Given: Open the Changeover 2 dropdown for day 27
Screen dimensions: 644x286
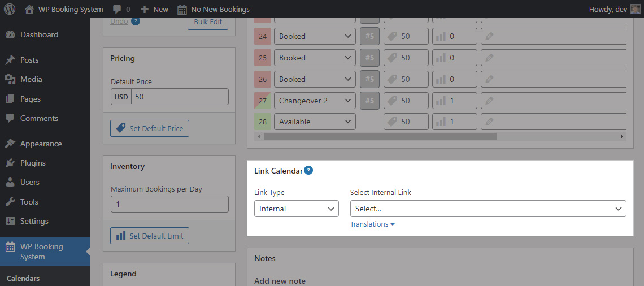Looking at the screenshot, I should (315, 100).
